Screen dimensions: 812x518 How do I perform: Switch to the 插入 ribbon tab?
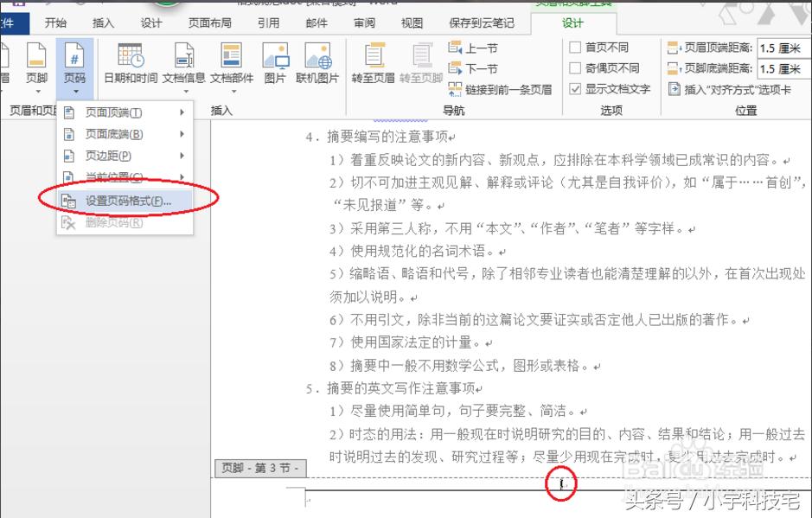[103, 23]
